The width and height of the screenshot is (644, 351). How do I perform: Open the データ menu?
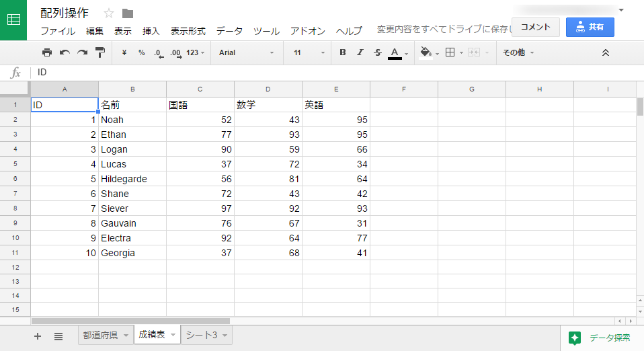(229, 31)
